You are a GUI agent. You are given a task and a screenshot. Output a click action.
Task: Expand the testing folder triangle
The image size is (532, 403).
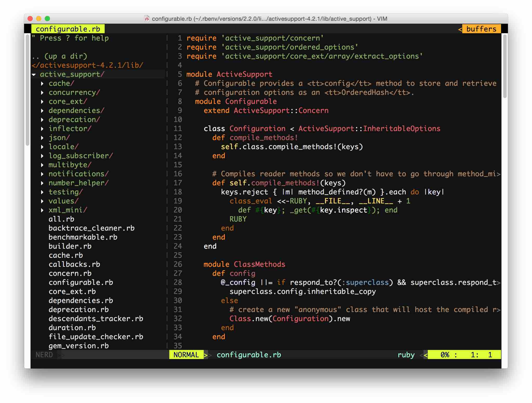[42, 192]
